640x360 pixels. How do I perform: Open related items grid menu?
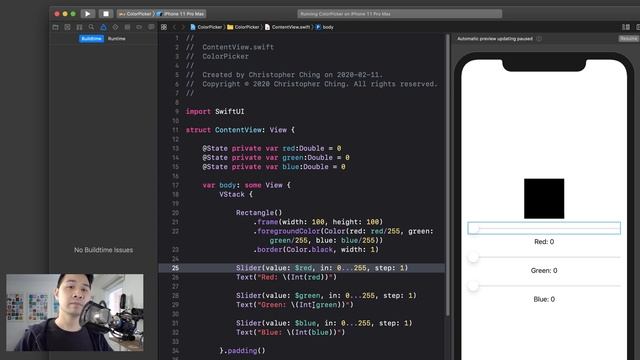click(164, 27)
